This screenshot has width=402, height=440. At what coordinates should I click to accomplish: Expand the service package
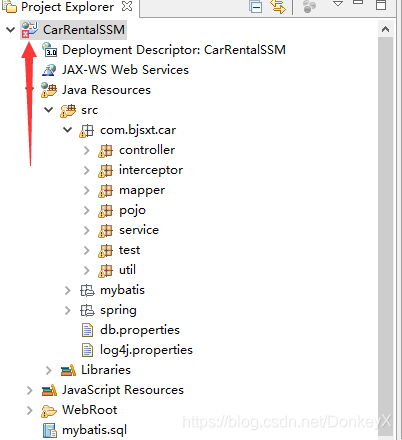click(x=87, y=230)
